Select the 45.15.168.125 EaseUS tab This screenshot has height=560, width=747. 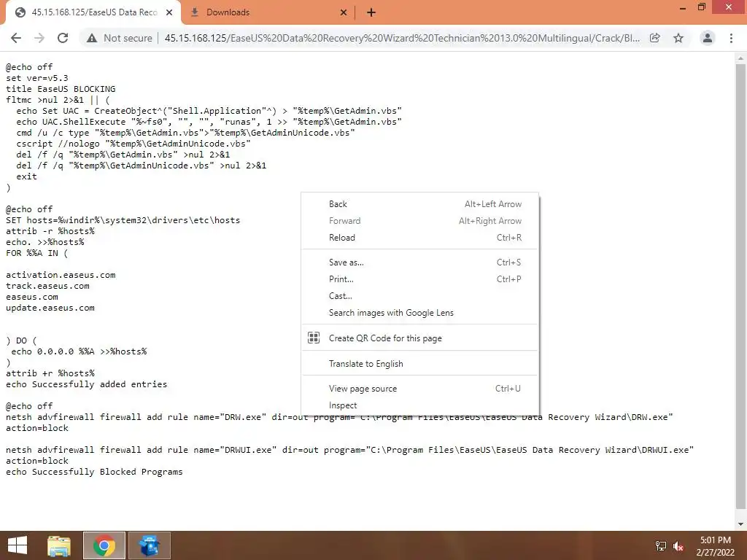click(93, 12)
